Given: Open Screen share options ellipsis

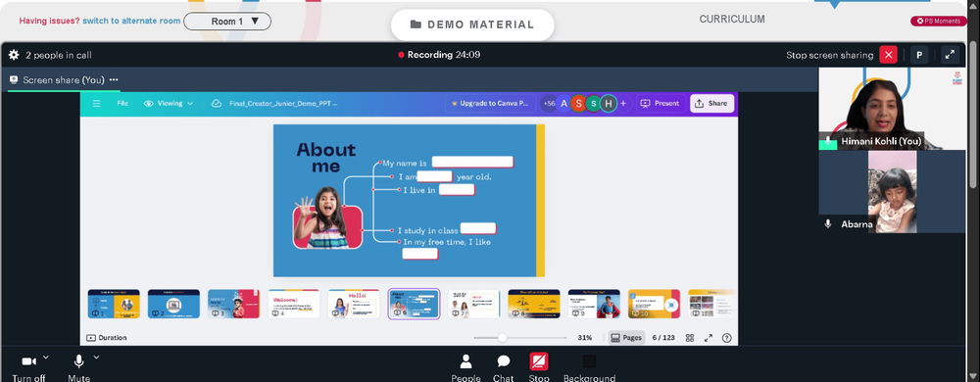Looking at the screenshot, I should click(x=114, y=80).
